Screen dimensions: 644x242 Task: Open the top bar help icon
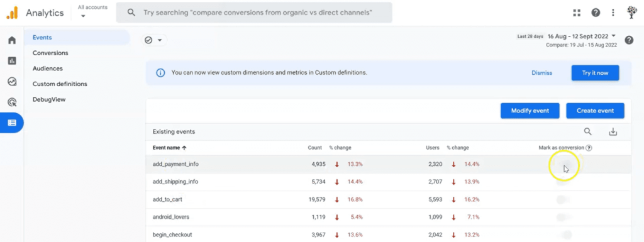[596, 13]
